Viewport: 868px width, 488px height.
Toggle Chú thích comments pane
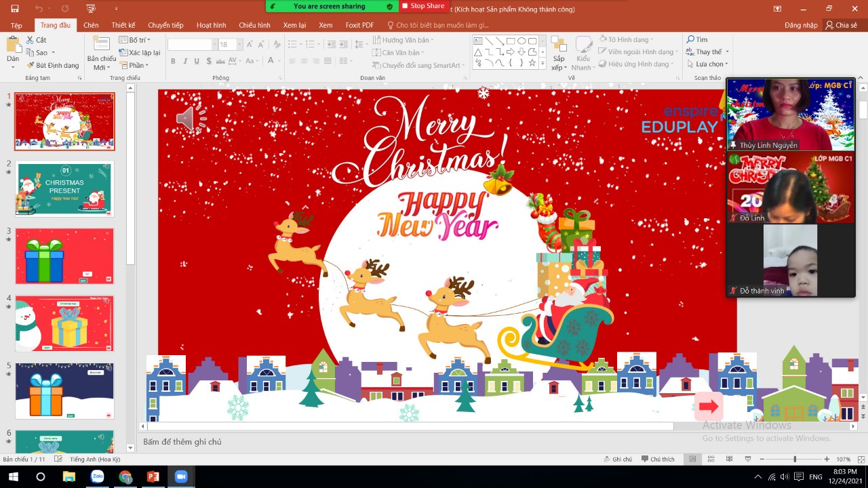[x=656, y=459]
